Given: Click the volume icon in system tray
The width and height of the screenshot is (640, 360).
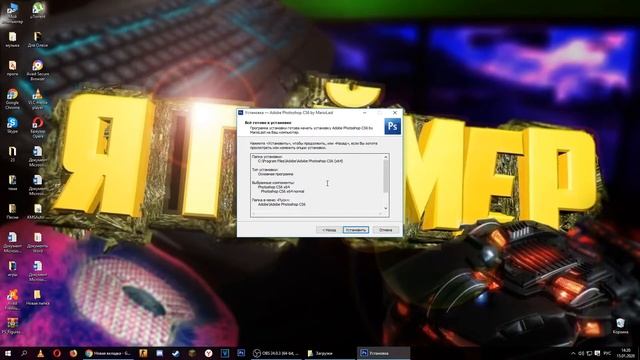Looking at the screenshot, I should tap(581, 353).
